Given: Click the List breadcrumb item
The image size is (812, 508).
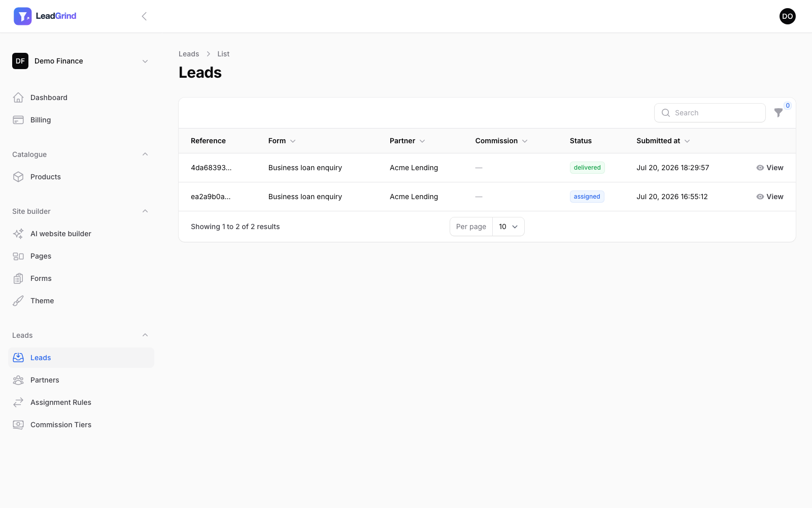Looking at the screenshot, I should 223,54.
